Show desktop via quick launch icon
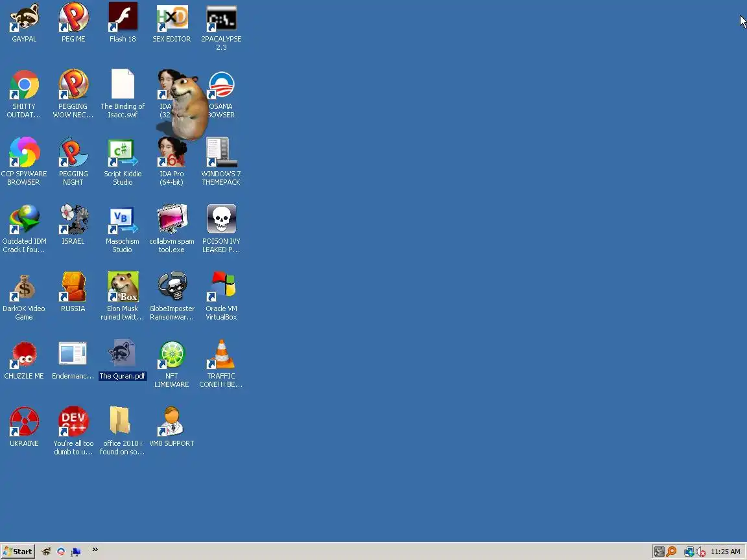Viewport: 747px width, 560px height. pyautogui.click(x=75, y=552)
